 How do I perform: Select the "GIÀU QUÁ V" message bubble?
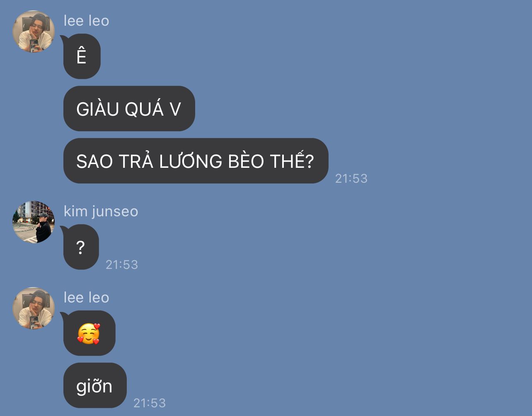[129, 109]
